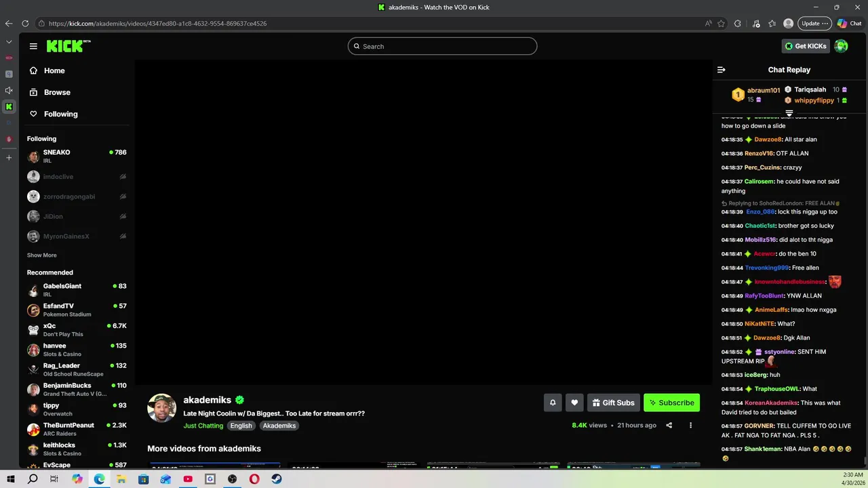
Task: Click the notification bell for akademiks
Action: coord(553,403)
